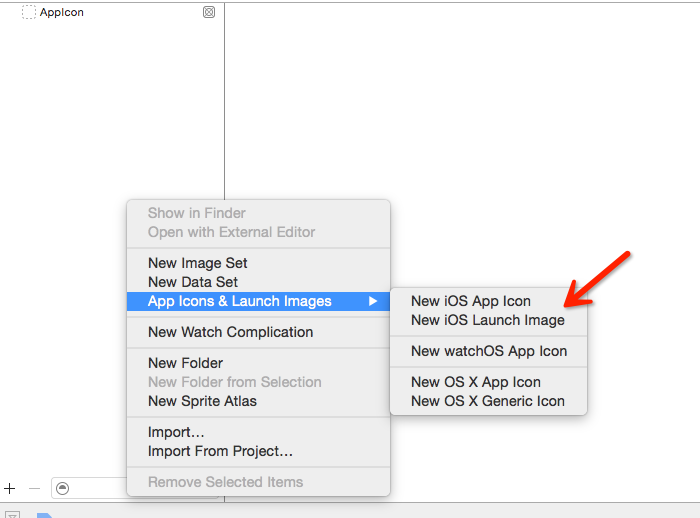
Task: Click the filter icon in search field
Action: click(62, 489)
